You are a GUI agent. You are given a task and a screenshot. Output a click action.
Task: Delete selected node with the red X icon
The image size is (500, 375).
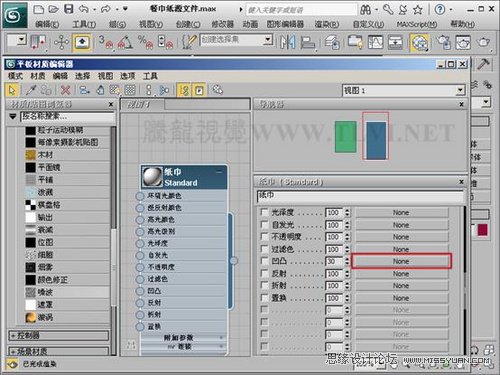pos(66,90)
